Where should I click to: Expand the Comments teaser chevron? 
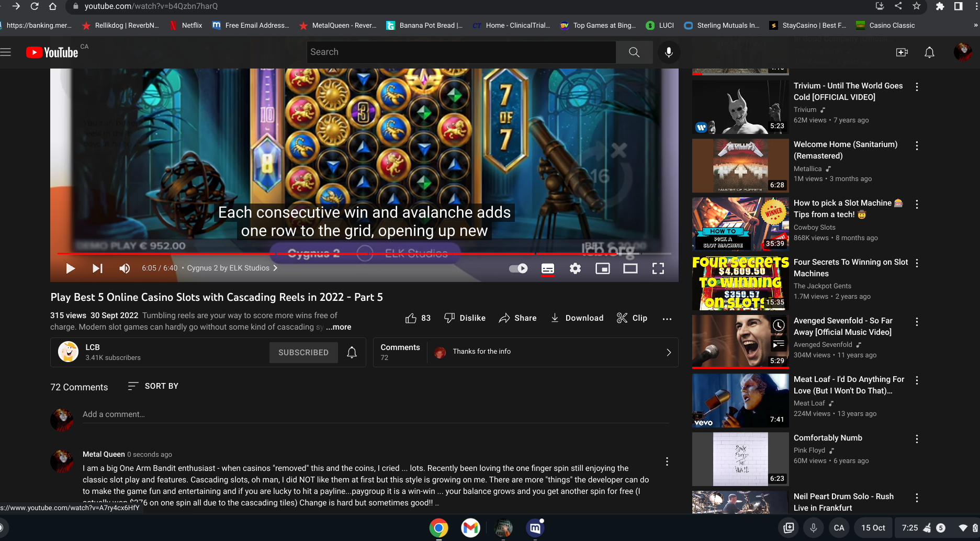(669, 352)
